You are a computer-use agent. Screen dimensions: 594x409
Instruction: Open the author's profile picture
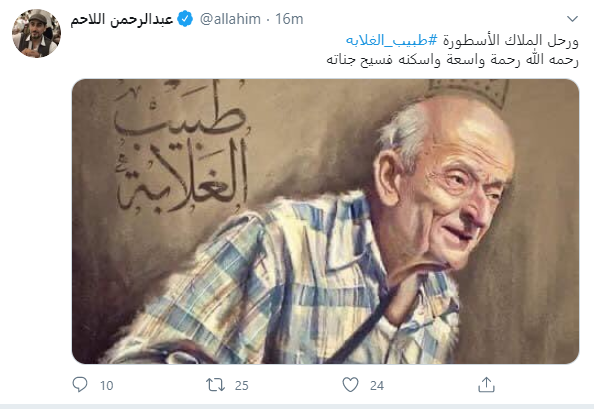(x=36, y=33)
